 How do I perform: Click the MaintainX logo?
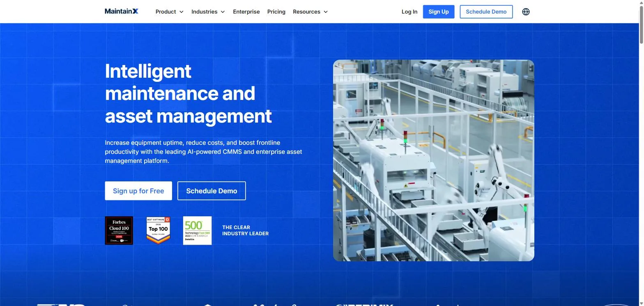coord(122,12)
